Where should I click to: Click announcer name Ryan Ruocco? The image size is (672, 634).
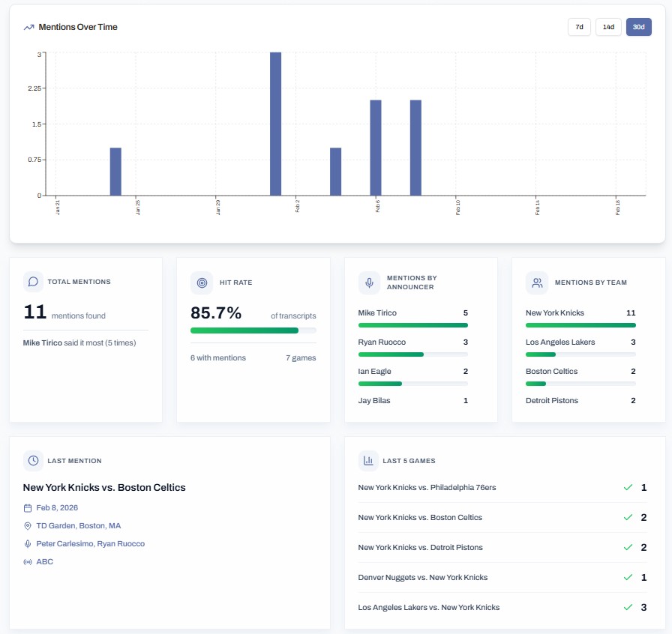coord(382,342)
